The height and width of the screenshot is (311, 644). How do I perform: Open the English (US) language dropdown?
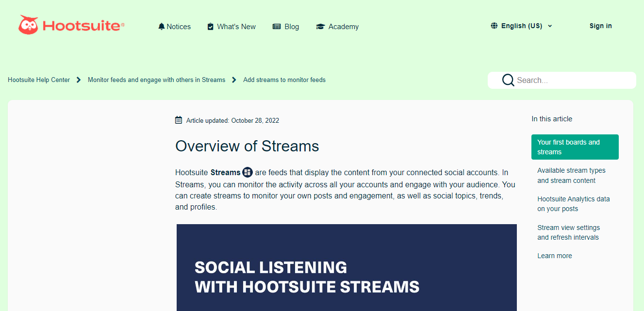(x=522, y=26)
